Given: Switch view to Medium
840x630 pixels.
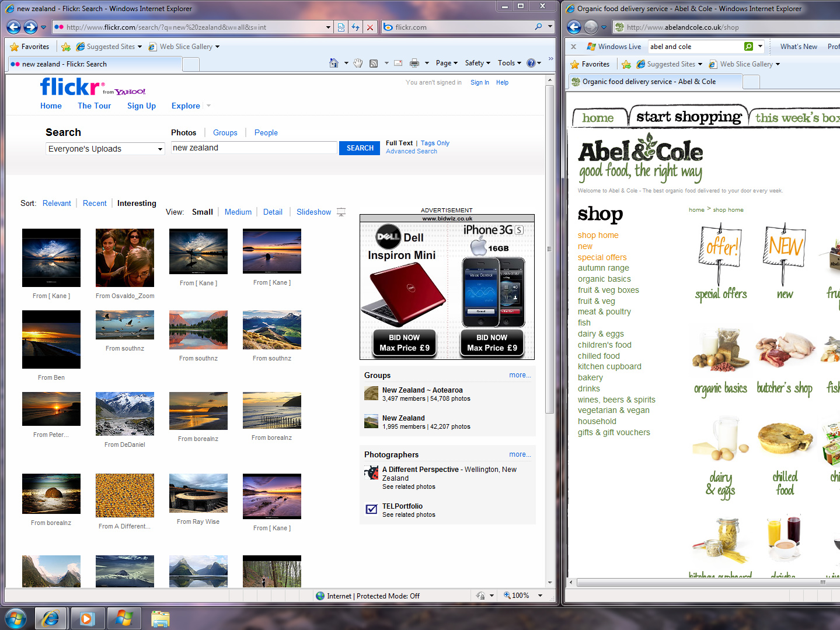Looking at the screenshot, I should click(238, 212).
